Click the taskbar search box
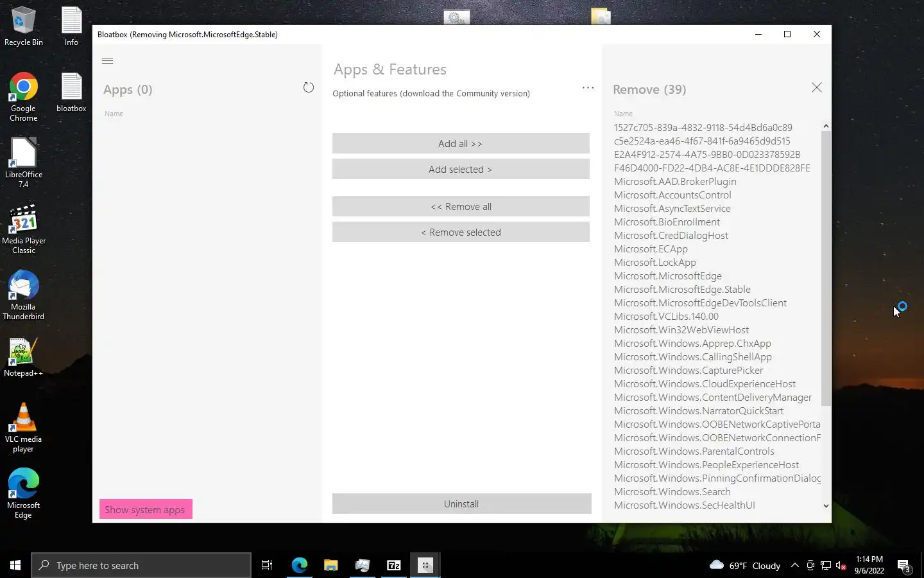The width and height of the screenshot is (924, 578). 141,565
